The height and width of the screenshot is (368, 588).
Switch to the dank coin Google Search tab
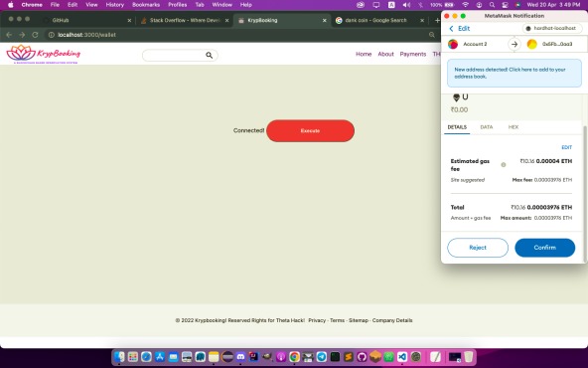pyautogui.click(x=379, y=20)
